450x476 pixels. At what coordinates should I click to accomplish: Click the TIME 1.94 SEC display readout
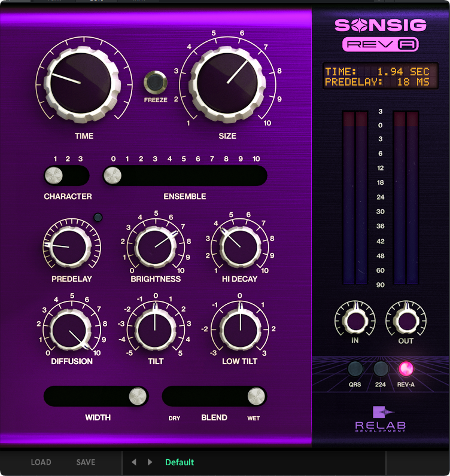[377, 72]
